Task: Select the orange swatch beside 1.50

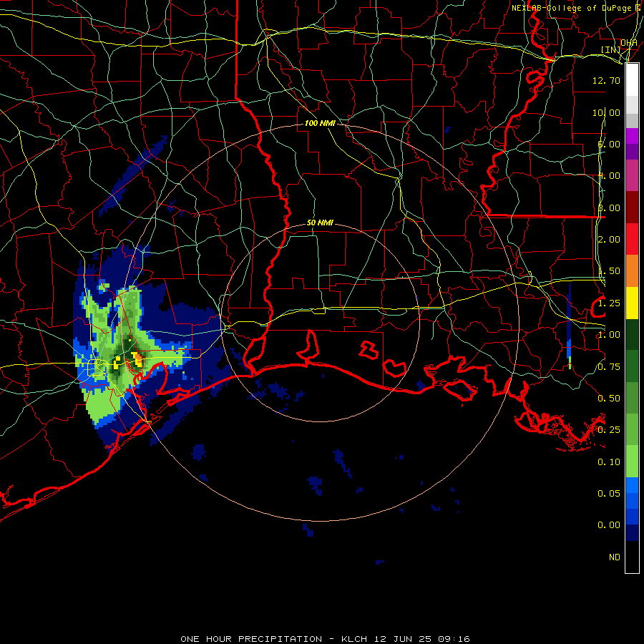Action: pos(632,270)
